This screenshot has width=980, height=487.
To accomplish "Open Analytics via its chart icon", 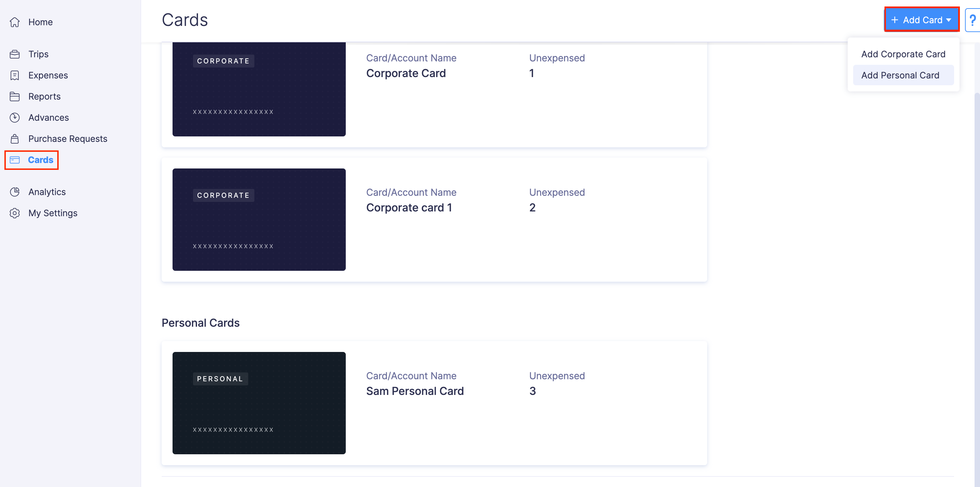I will (x=14, y=192).
